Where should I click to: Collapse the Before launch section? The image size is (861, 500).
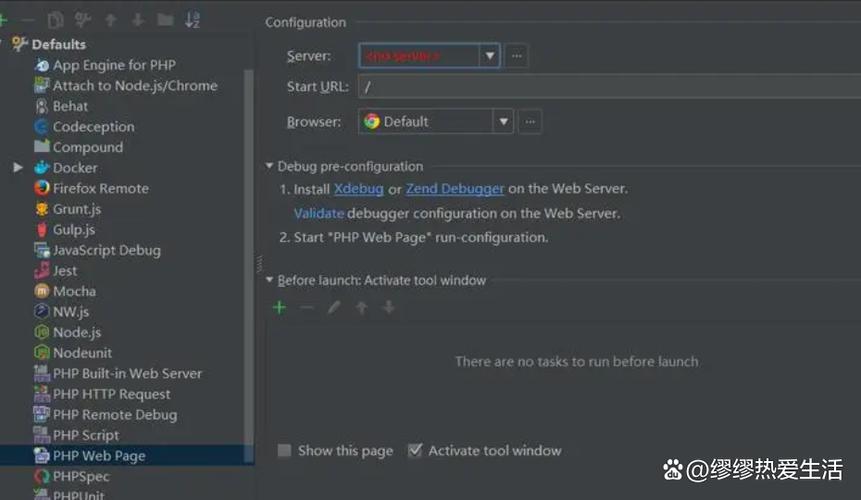pyautogui.click(x=270, y=280)
